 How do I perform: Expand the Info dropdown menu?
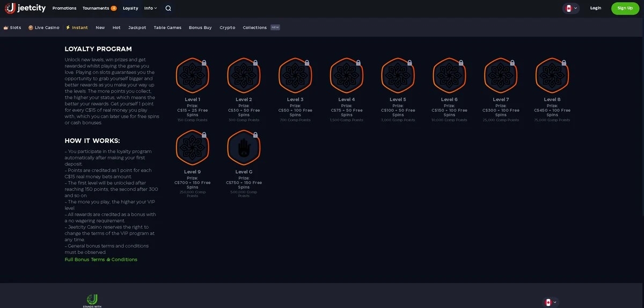[151, 8]
